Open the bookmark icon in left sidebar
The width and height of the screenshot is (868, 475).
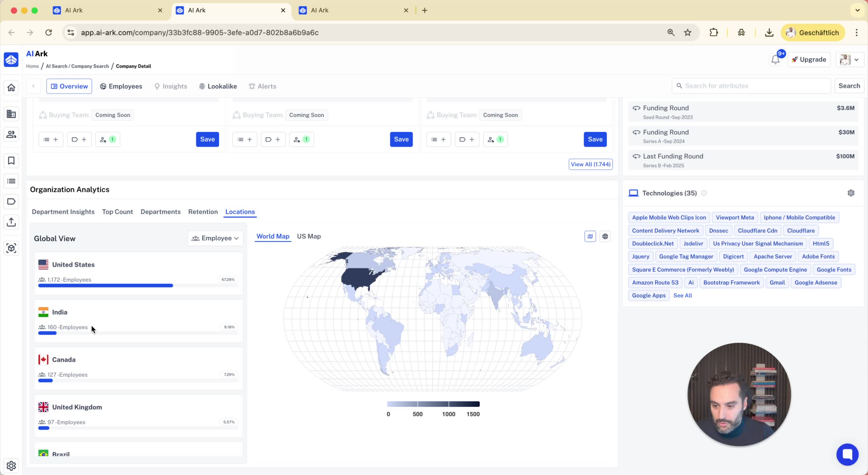tap(11, 161)
